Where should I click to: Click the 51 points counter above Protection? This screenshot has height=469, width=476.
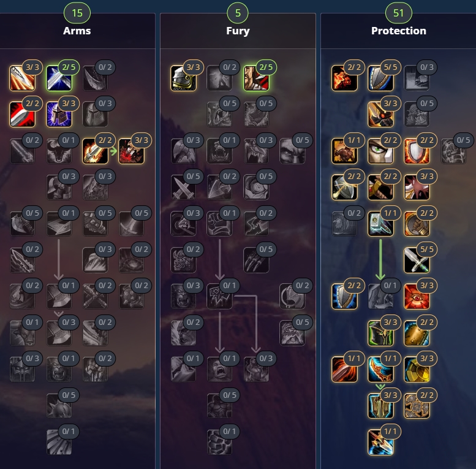pos(399,13)
